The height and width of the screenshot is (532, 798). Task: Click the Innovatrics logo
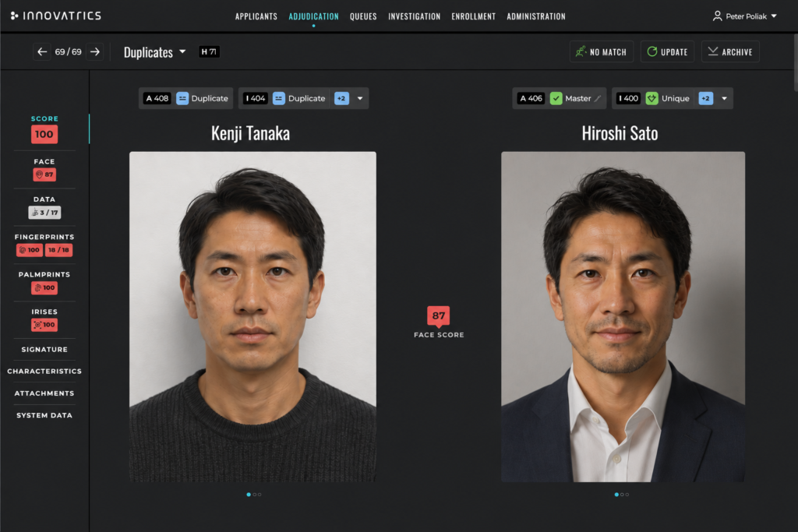[56, 16]
